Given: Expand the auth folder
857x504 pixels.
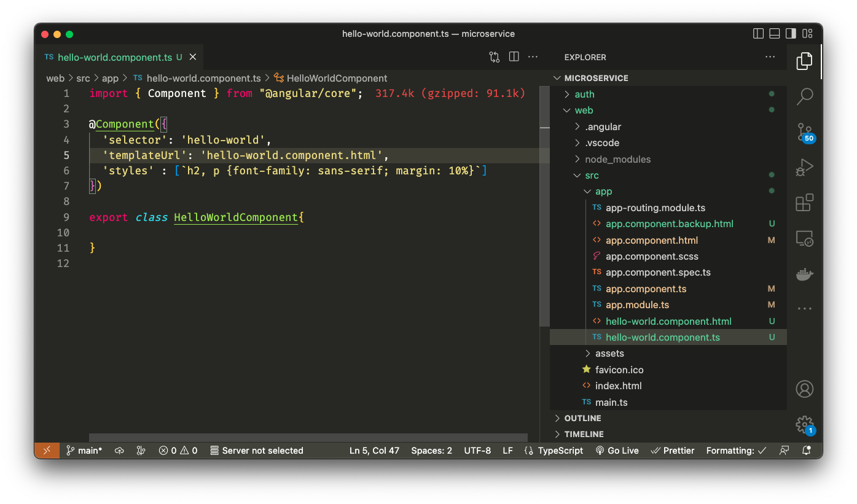Looking at the screenshot, I should (584, 95).
